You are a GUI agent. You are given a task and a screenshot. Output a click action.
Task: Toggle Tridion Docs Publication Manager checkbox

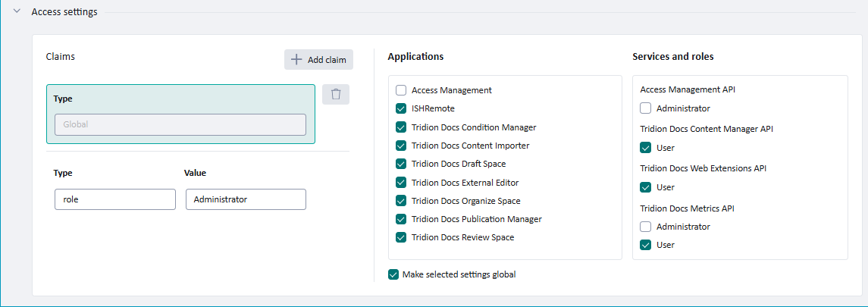point(401,219)
